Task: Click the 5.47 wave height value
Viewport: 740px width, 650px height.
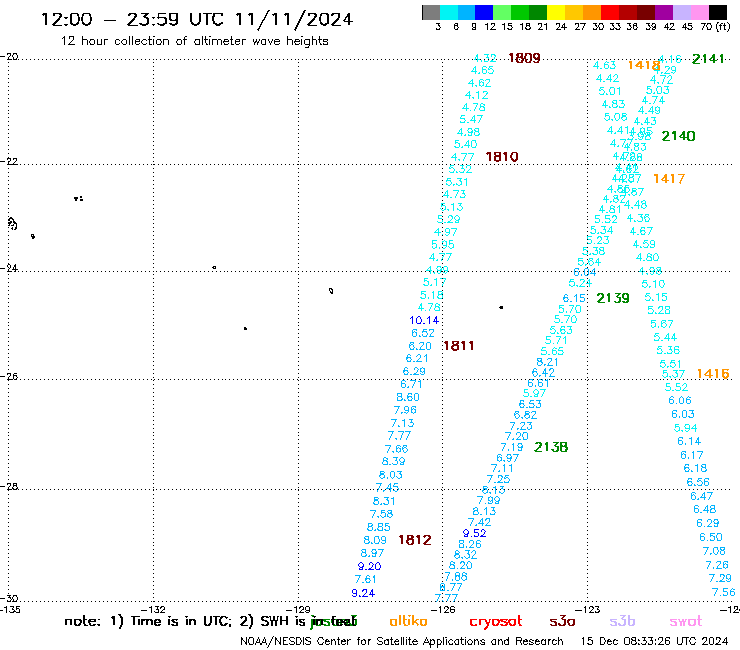Action: click(471, 119)
